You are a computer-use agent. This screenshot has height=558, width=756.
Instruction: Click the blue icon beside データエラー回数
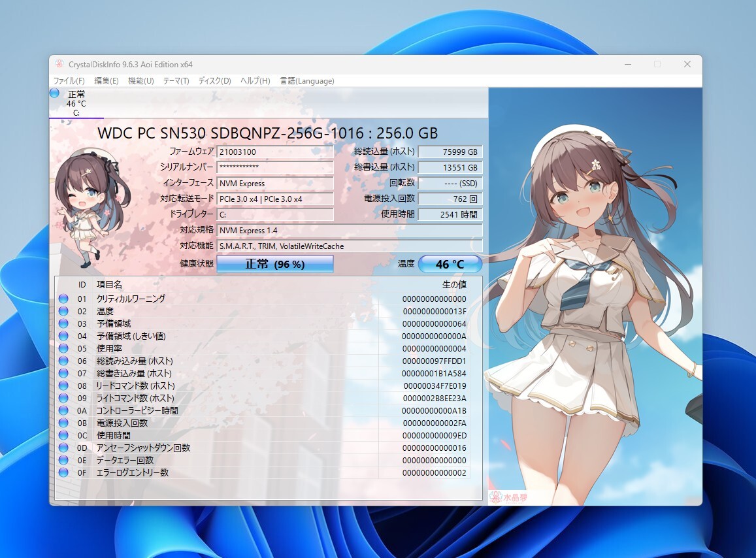point(63,460)
